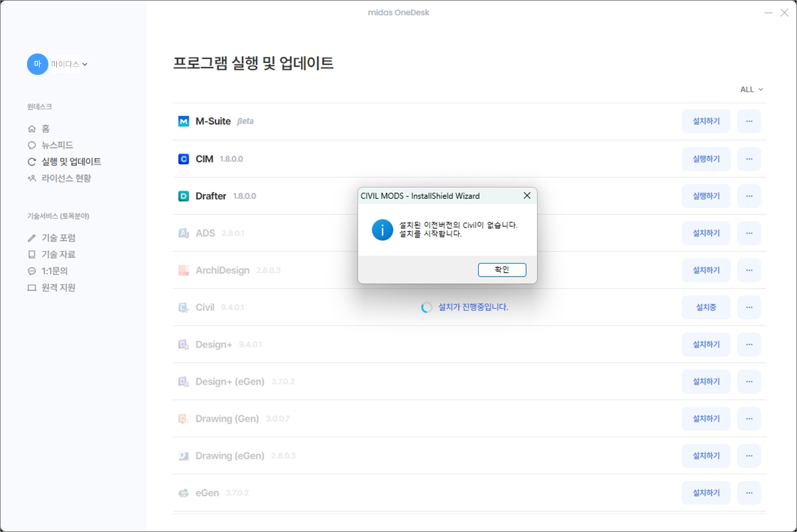The width and height of the screenshot is (797, 532).
Task: Open more options for Design+ (eGen)
Action: point(749,382)
